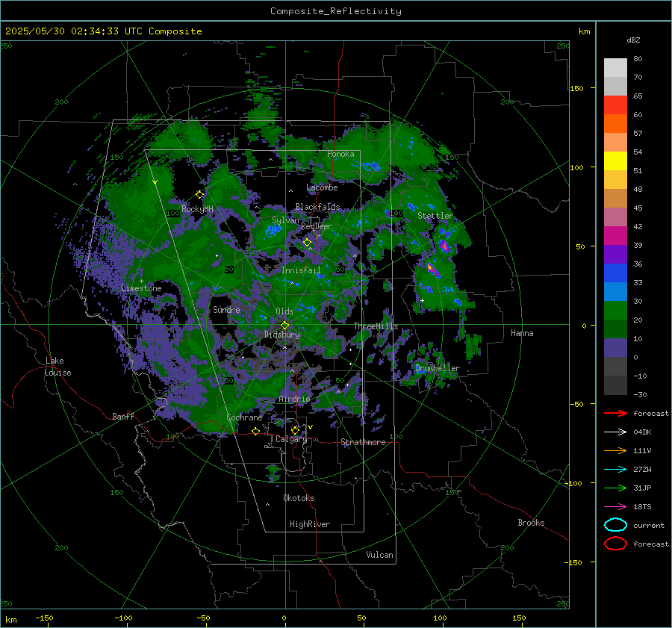The image size is (672, 628).
Task: Click the Drumheller city label
Action: (x=438, y=368)
